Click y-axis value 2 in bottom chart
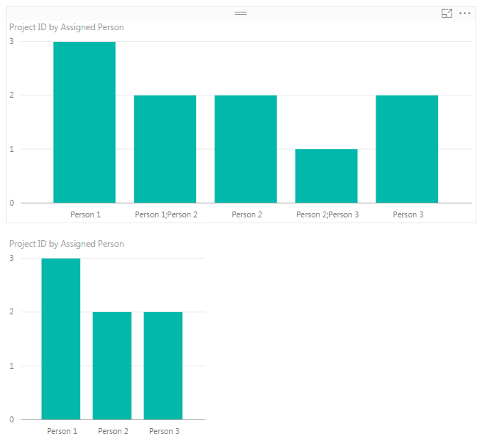This screenshot has height=448, width=502. pyautogui.click(x=12, y=311)
